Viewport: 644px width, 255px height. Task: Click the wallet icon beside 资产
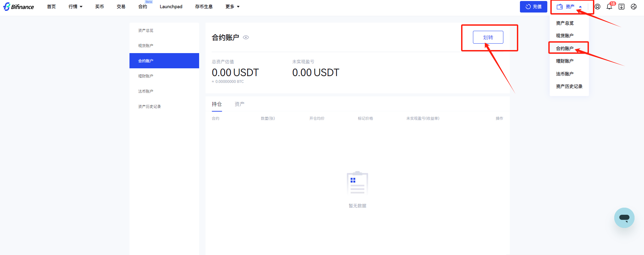click(x=560, y=7)
